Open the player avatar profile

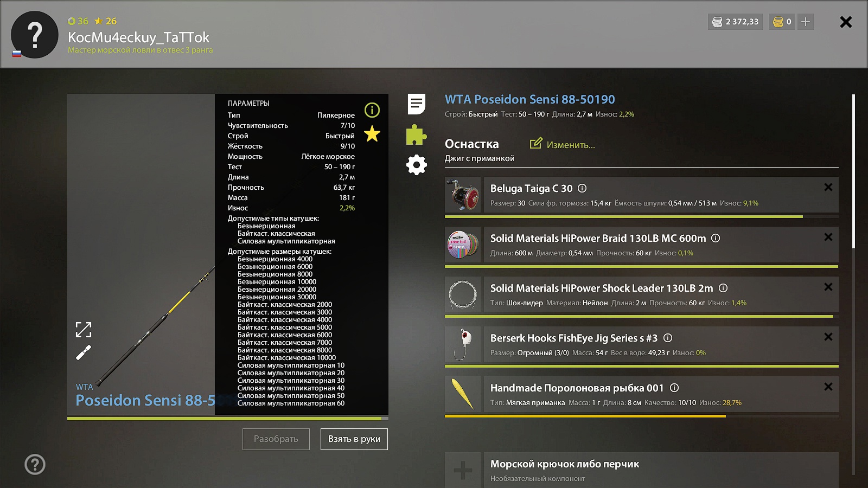[x=35, y=35]
